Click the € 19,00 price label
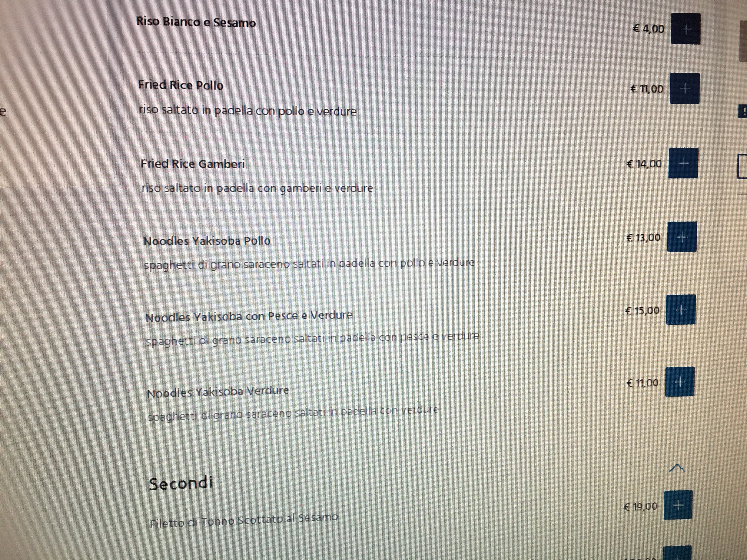The height and width of the screenshot is (560, 747). pyautogui.click(x=641, y=507)
